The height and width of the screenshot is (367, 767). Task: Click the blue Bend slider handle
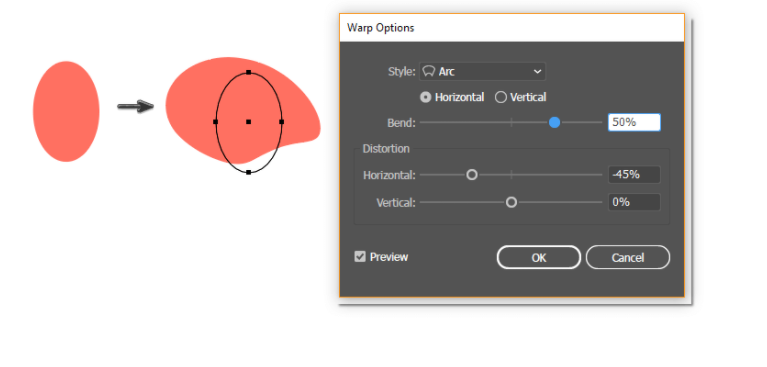[554, 122]
